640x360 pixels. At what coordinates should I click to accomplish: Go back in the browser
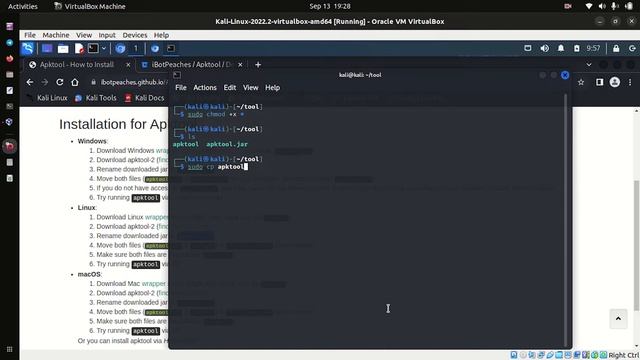pyautogui.click(x=30, y=82)
